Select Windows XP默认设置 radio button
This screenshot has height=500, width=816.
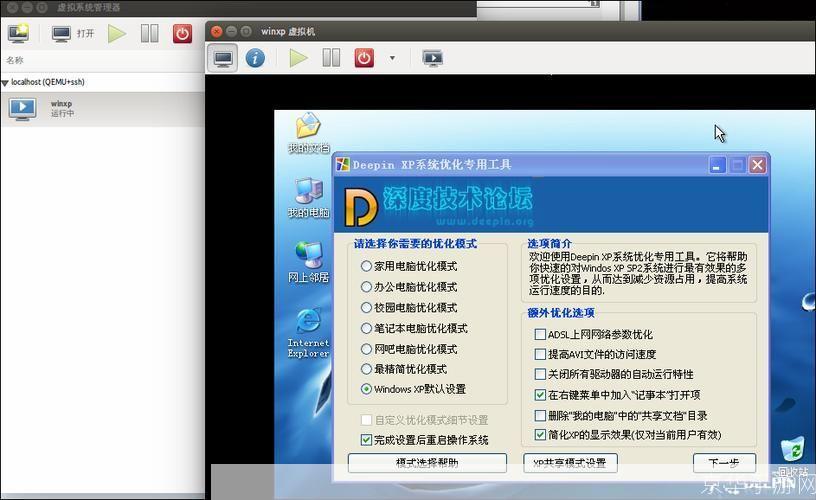click(x=366, y=389)
